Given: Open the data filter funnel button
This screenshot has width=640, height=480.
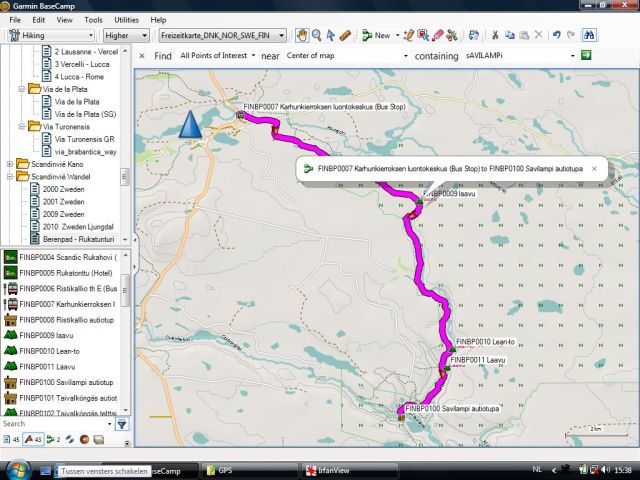Looking at the screenshot, I should pyautogui.click(x=122, y=424).
